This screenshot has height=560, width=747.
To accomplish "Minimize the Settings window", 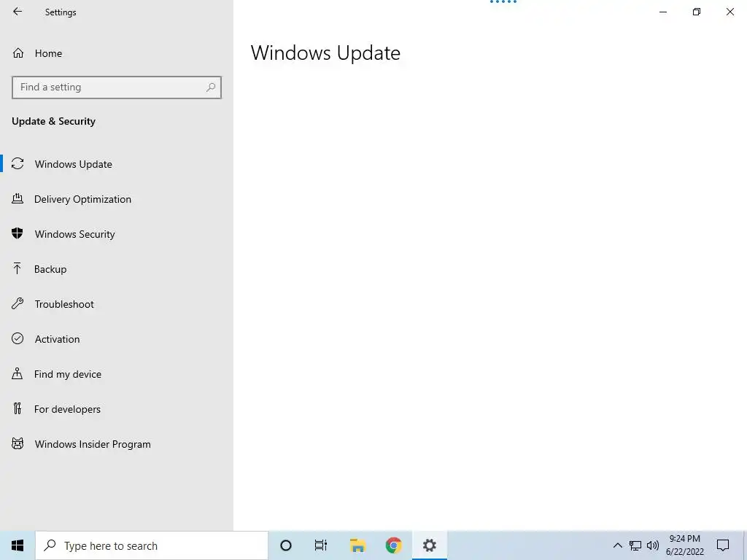I will pyautogui.click(x=662, y=12).
